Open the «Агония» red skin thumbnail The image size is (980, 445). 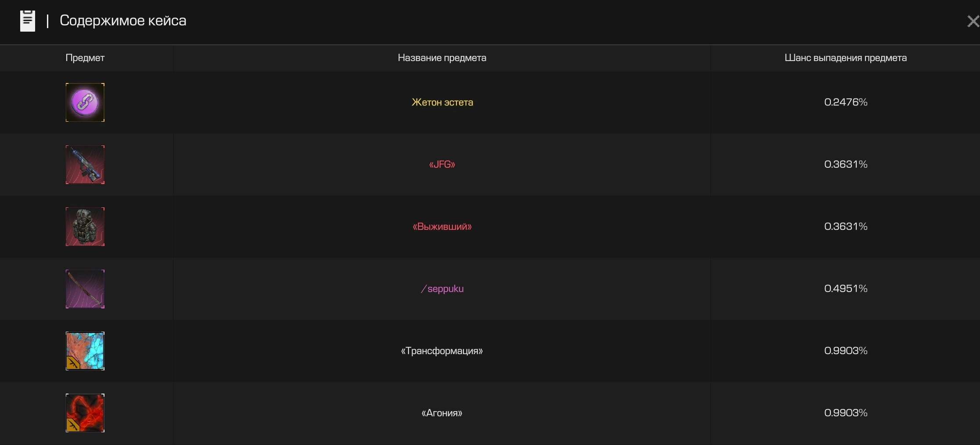[x=85, y=413]
